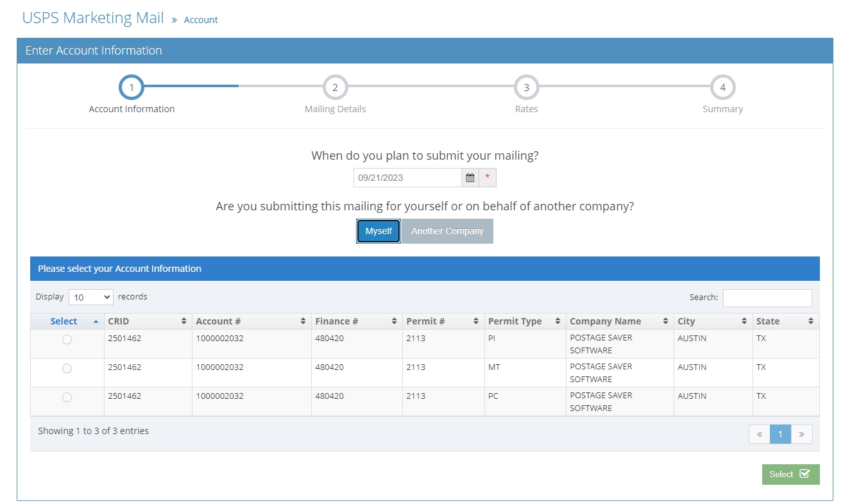The image size is (843, 504).
Task: Sort the Company Name column
Action: (x=665, y=321)
